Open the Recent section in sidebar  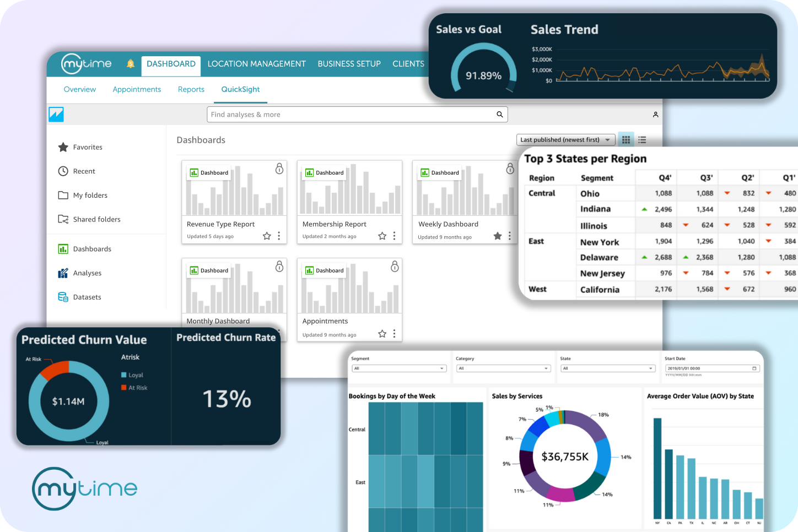(x=84, y=171)
